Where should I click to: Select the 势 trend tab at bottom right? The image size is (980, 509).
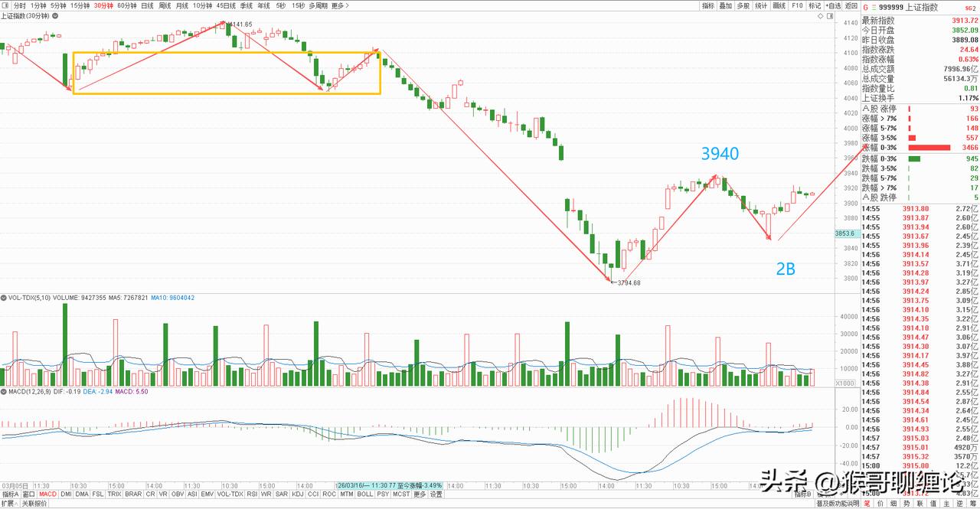[x=906, y=504]
